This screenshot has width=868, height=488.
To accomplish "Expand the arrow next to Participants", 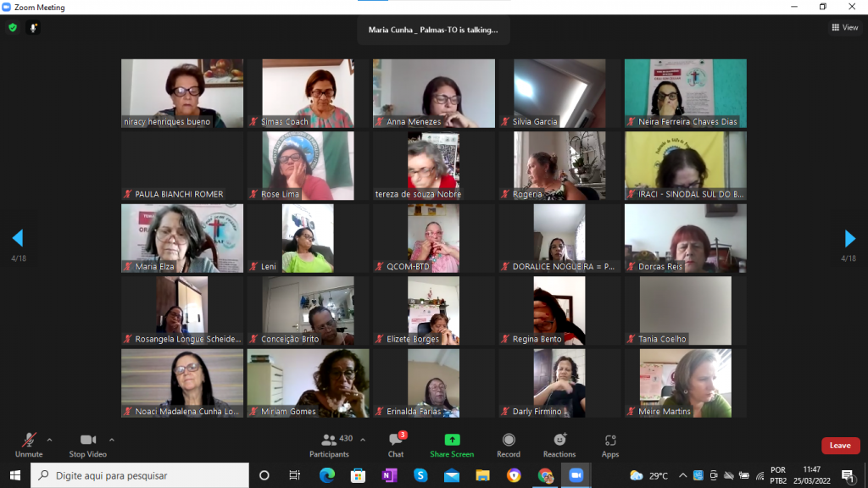I will click(x=363, y=440).
